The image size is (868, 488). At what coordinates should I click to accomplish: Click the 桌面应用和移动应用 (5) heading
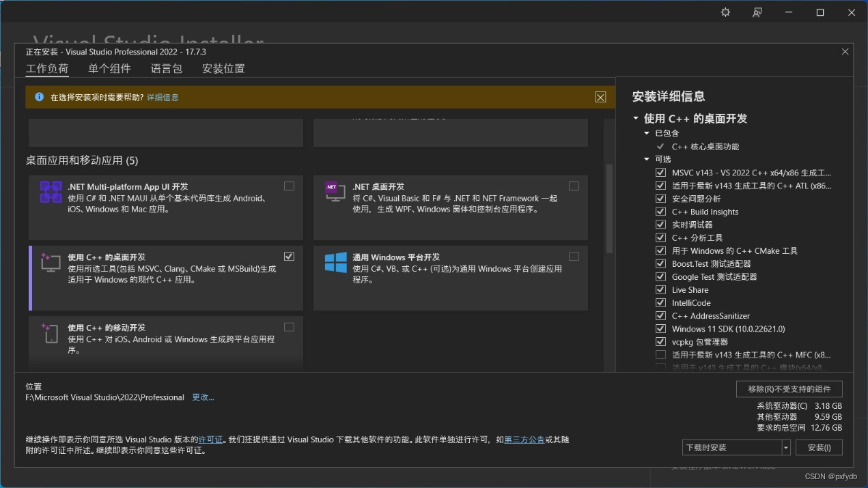coord(82,160)
